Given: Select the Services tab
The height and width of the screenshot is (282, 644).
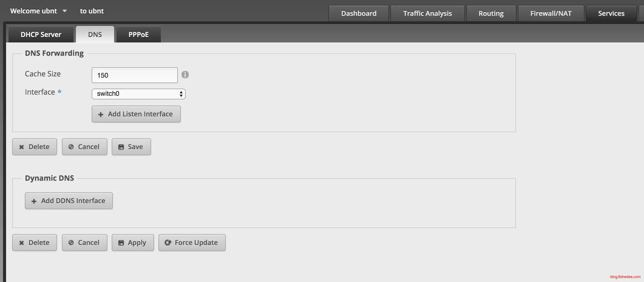Looking at the screenshot, I should coord(611,14).
